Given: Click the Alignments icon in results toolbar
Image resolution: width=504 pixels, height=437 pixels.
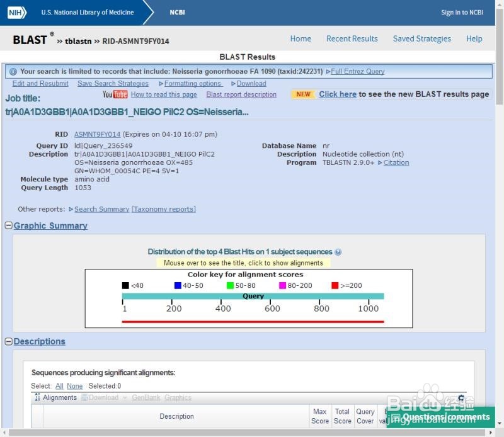Looking at the screenshot, I should click(37, 397).
